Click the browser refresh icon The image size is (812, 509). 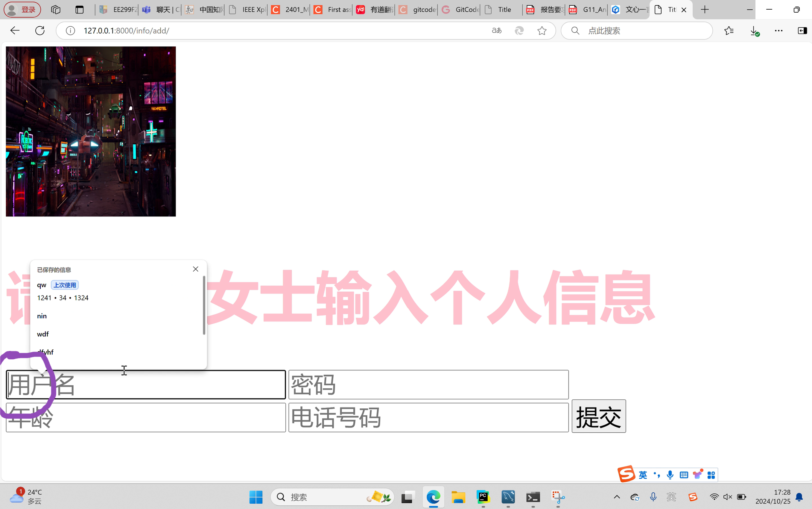(40, 31)
